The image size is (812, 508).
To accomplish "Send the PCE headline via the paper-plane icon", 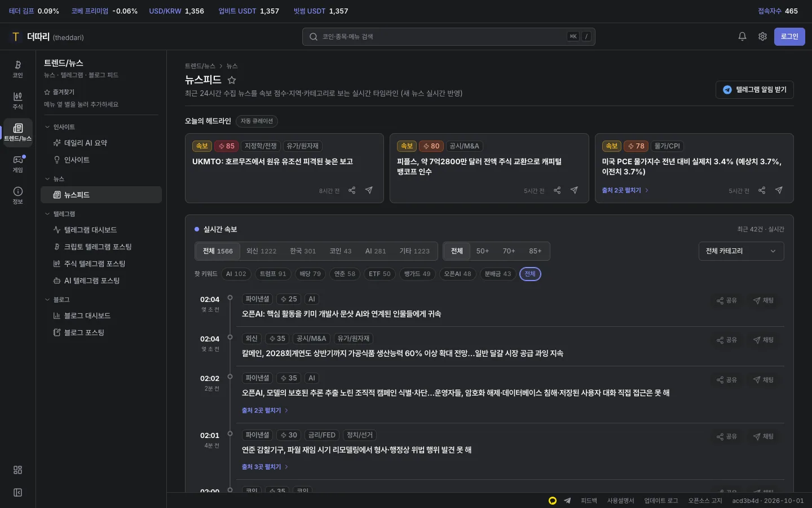I will tap(779, 190).
